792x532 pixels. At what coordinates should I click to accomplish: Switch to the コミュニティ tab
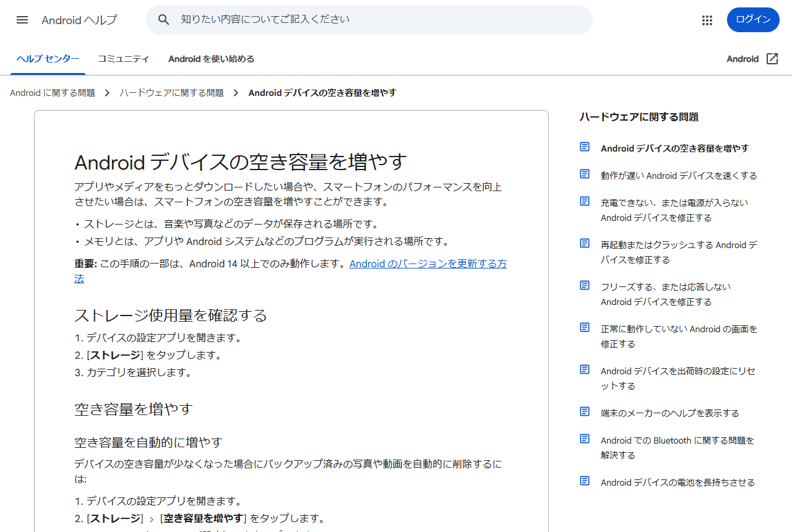click(x=123, y=59)
